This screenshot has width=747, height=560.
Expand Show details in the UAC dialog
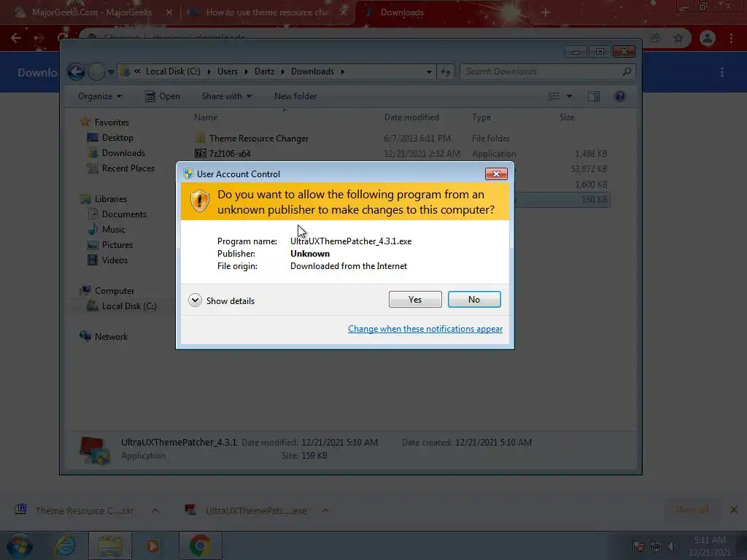(x=222, y=300)
